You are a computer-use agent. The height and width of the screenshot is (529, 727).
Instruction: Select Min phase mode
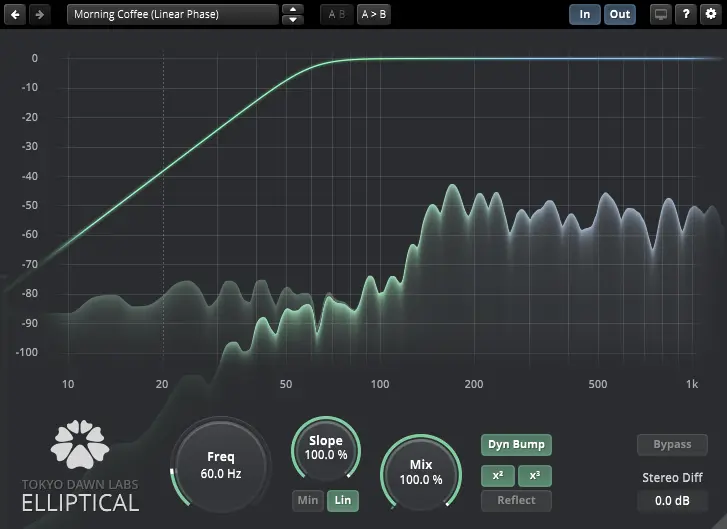pos(308,500)
